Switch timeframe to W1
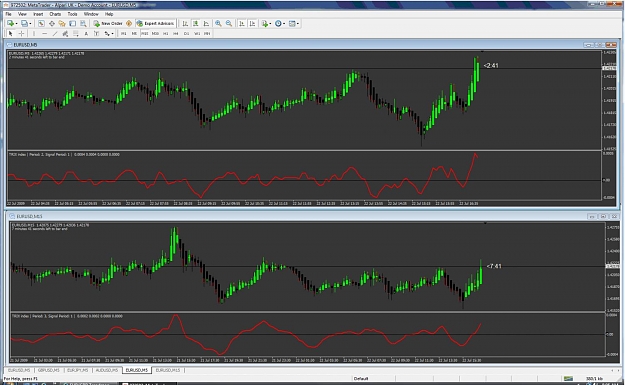Viewport: 625px width, 385px height. (x=197, y=33)
